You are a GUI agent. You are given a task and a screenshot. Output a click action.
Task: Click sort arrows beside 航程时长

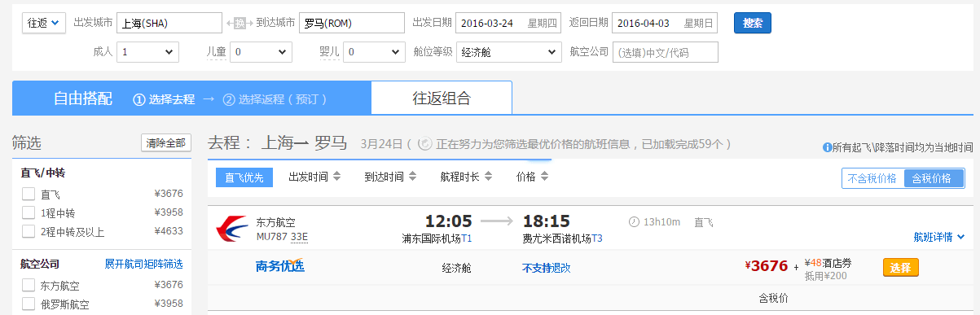coord(488,177)
